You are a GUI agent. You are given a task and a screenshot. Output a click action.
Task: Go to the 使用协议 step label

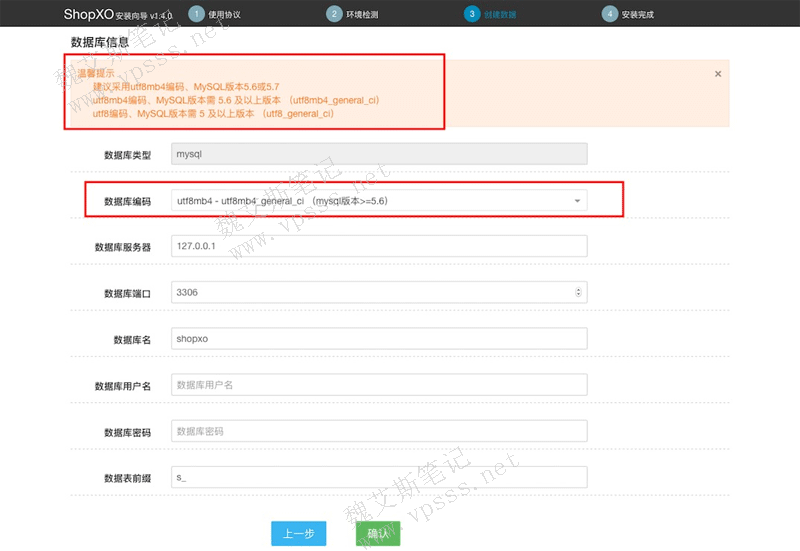tap(224, 15)
